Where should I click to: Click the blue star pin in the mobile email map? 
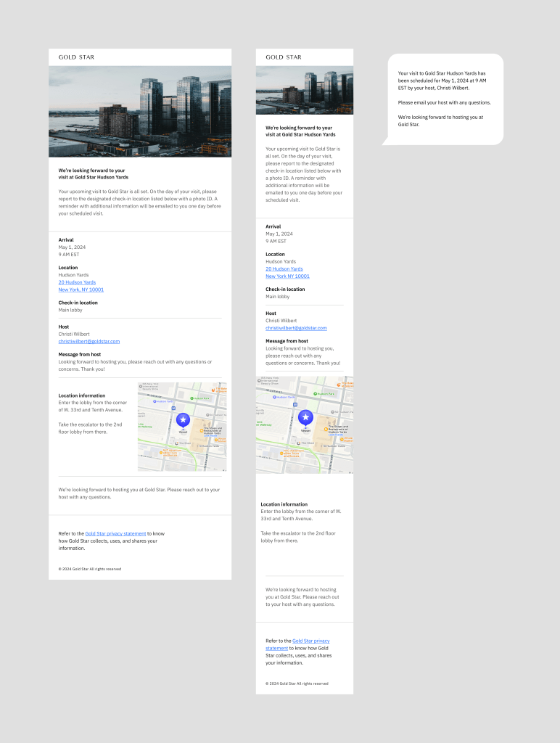(x=305, y=417)
